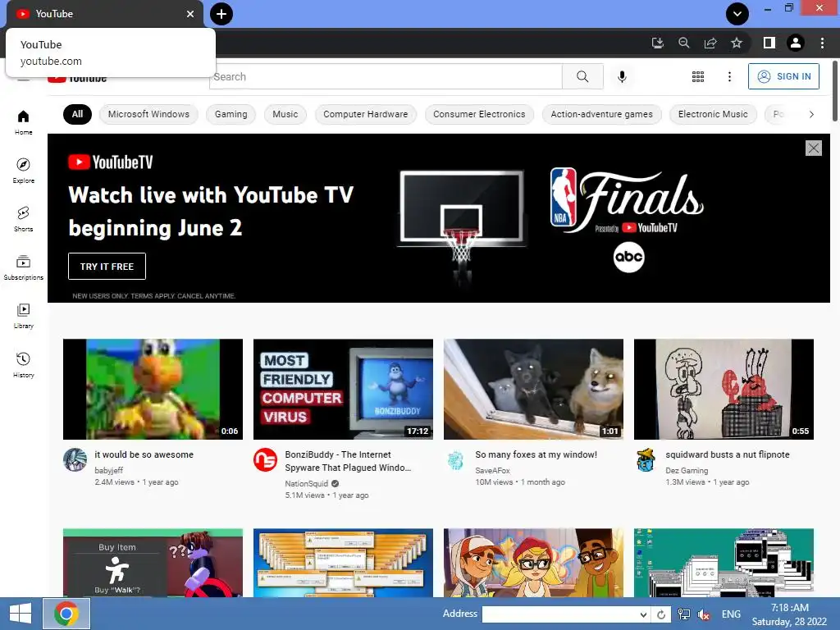Open the YouTube apps grid icon

click(x=697, y=76)
